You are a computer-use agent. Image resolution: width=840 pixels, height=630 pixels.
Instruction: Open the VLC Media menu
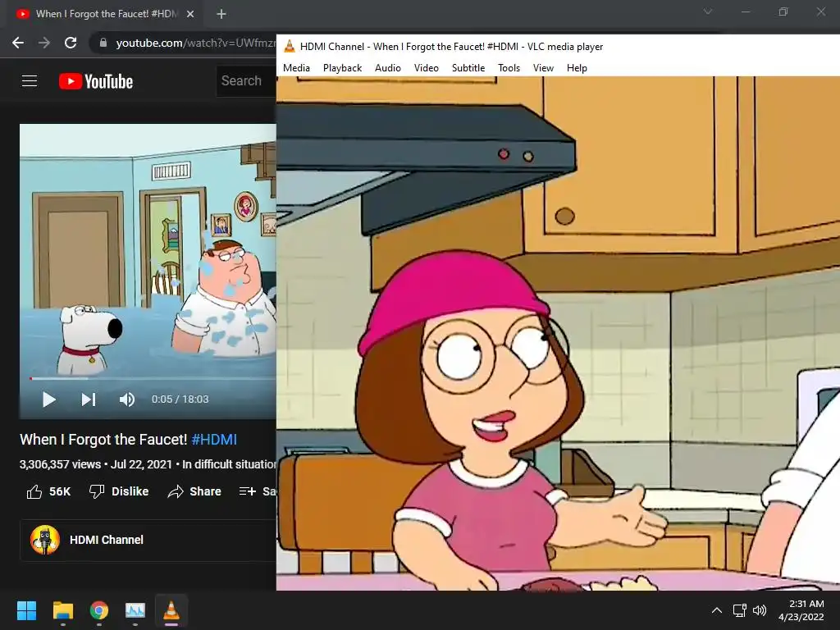[x=296, y=68]
